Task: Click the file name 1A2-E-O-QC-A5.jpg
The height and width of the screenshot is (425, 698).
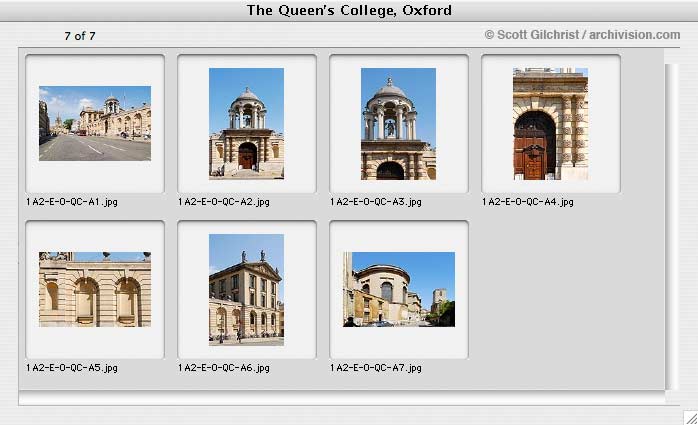Action: tap(72, 368)
